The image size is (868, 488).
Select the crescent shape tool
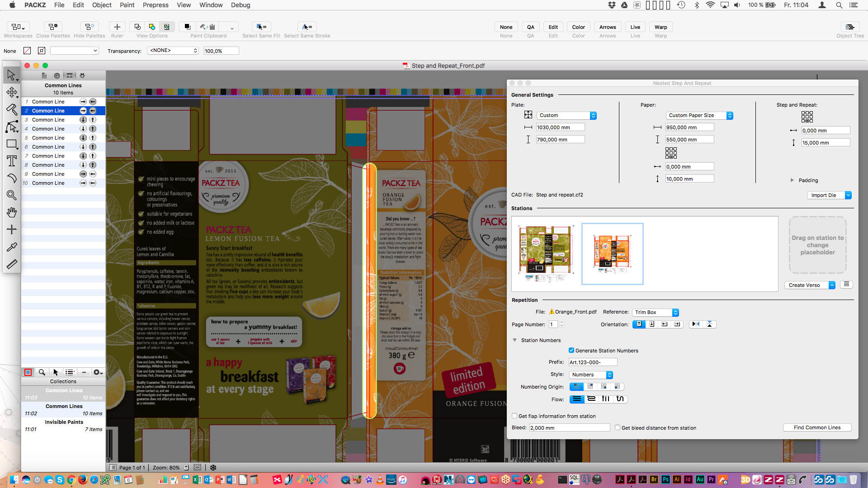click(11, 178)
